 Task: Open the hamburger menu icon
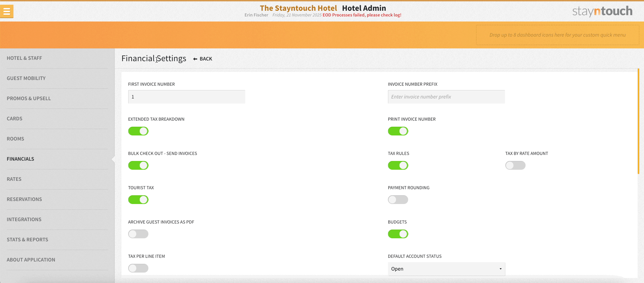(7, 11)
